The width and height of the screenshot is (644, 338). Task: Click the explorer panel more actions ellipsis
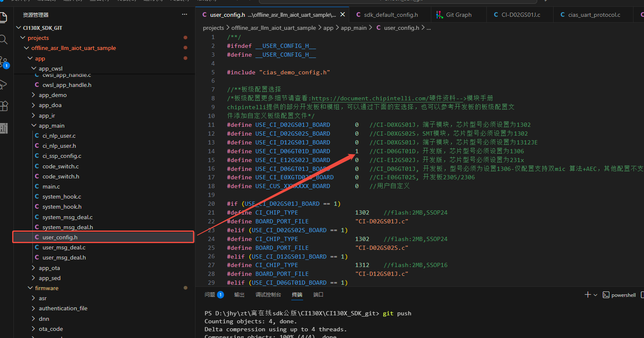click(x=184, y=15)
